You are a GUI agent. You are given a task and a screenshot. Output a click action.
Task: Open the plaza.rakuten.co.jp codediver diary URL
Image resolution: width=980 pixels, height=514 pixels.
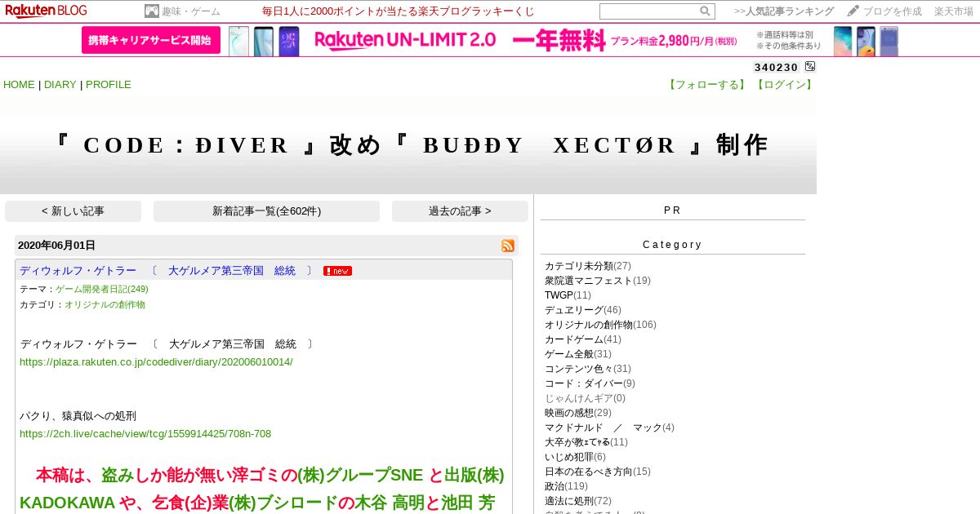point(156,361)
